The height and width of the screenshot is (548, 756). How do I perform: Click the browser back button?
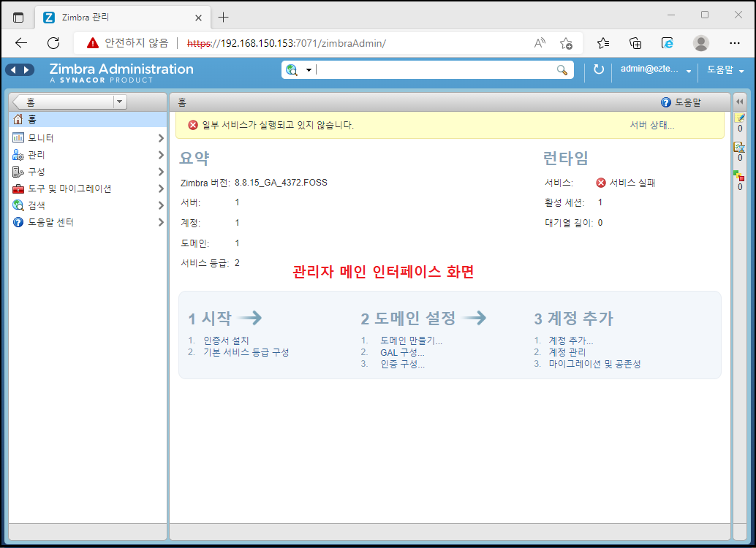21,43
